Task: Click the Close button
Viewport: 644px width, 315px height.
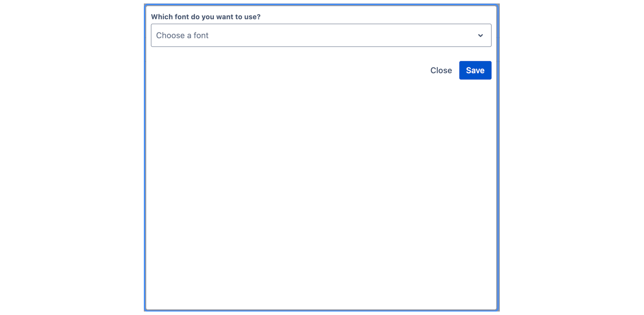Action: pyautogui.click(x=441, y=70)
